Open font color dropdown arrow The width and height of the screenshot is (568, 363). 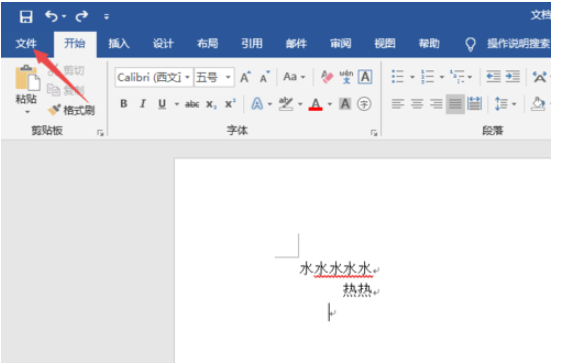(330, 104)
